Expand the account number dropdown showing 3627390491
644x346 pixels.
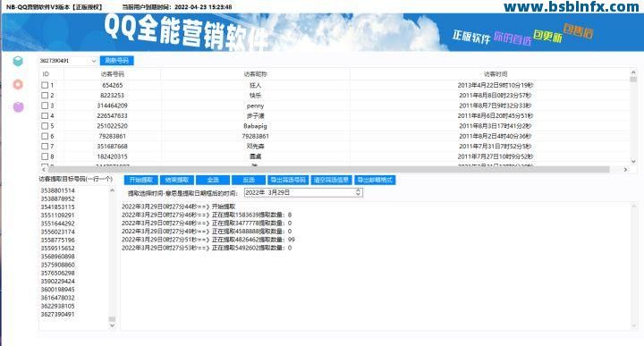tap(94, 61)
